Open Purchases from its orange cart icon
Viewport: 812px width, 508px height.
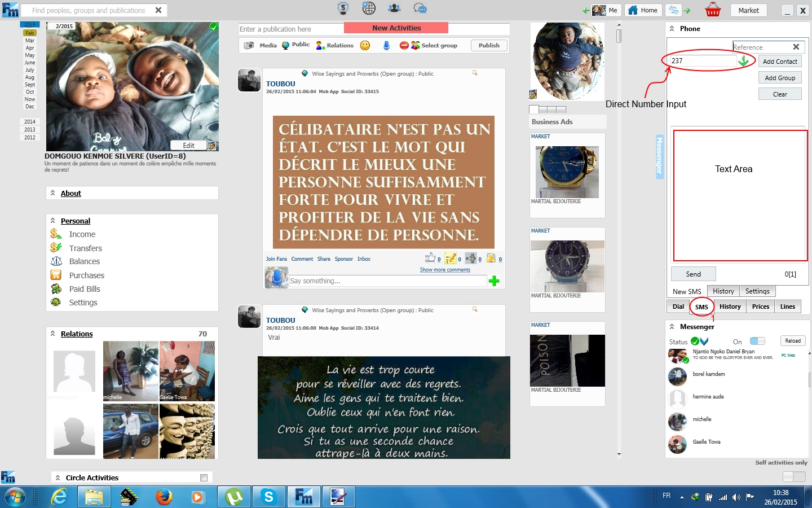click(56, 275)
